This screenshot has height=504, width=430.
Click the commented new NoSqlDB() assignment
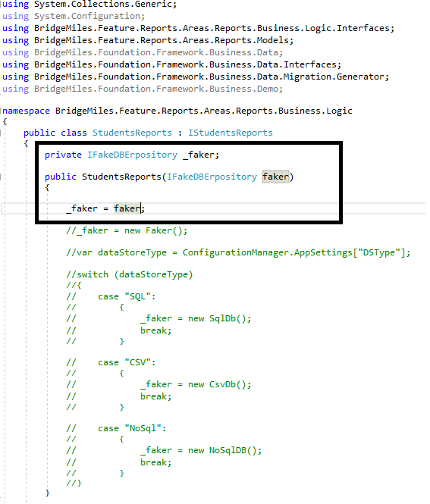pyautogui.click(x=201, y=450)
